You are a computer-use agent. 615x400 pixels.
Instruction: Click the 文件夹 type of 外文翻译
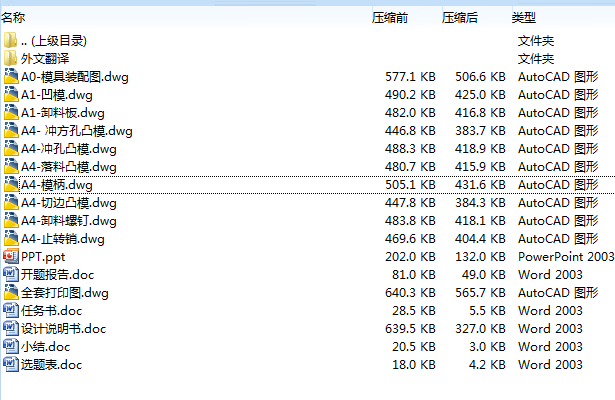[536, 58]
